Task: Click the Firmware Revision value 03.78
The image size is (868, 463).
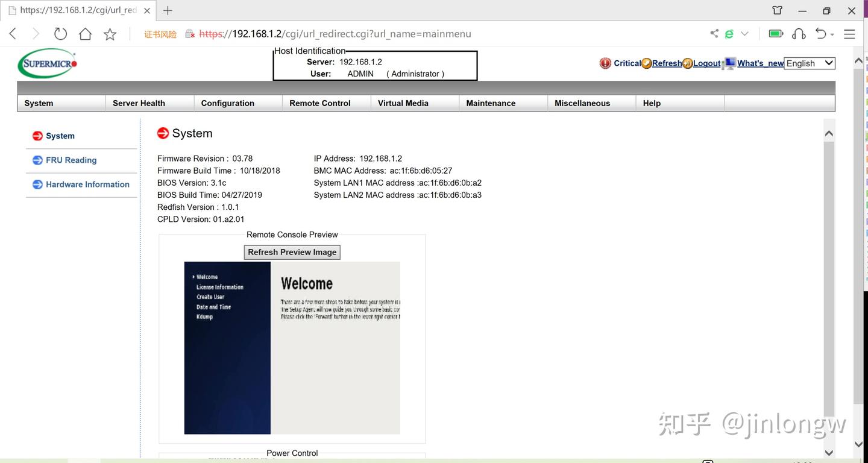Action: [x=242, y=159]
